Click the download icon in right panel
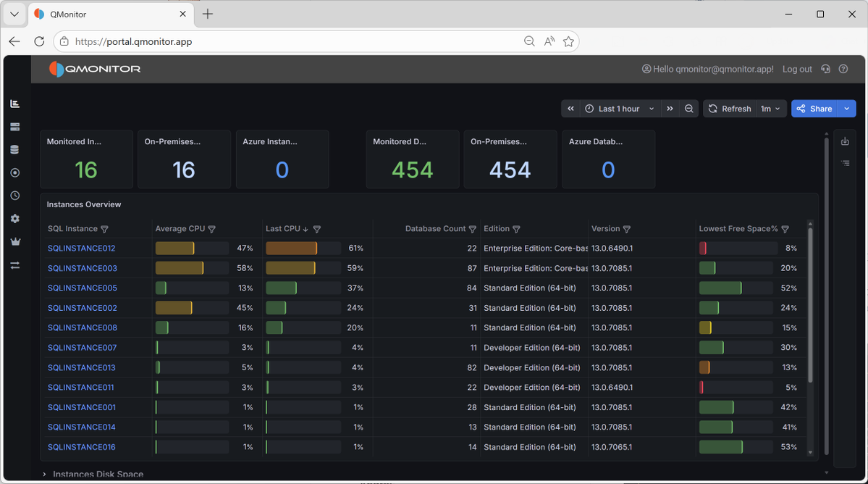Viewport: 868px width, 484px height. point(845,141)
